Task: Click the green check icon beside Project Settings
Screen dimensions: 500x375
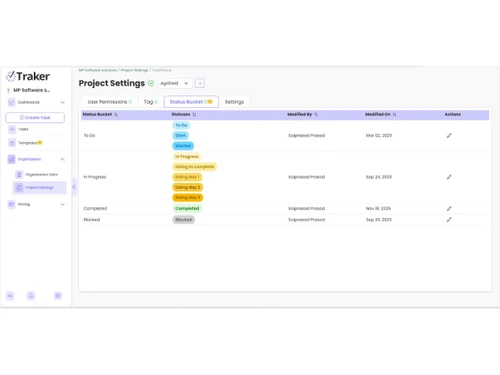Action: click(151, 83)
